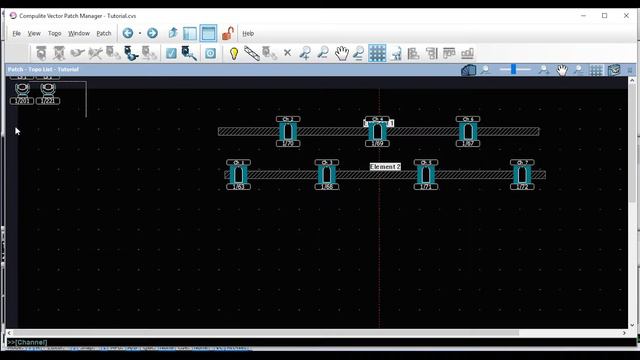640x360 pixels.
Task: Select moving-head fixture labeled 1/201
Action: click(x=22, y=93)
